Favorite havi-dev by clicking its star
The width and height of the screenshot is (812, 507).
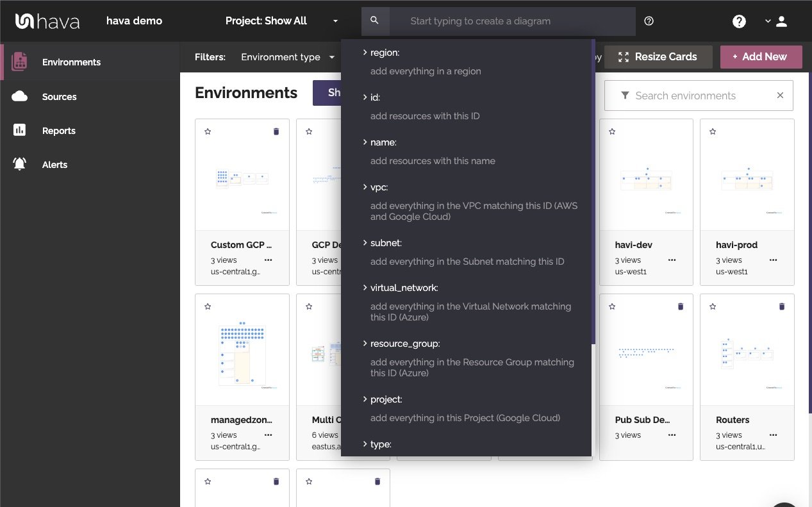[x=612, y=131]
